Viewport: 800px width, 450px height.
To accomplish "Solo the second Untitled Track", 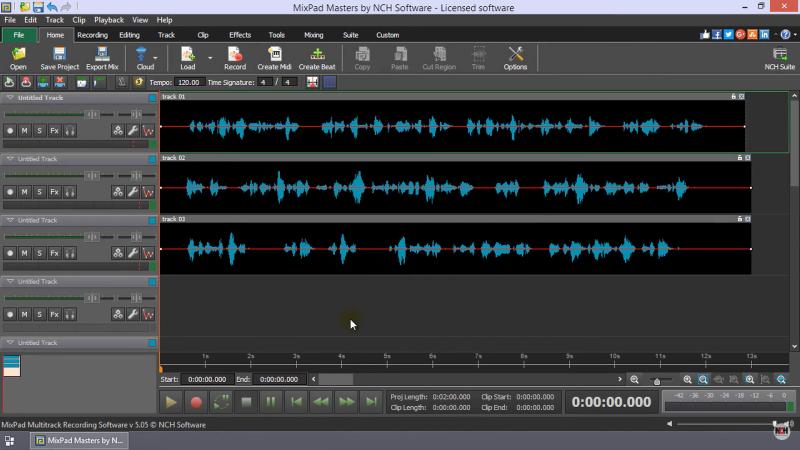I will [39, 192].
